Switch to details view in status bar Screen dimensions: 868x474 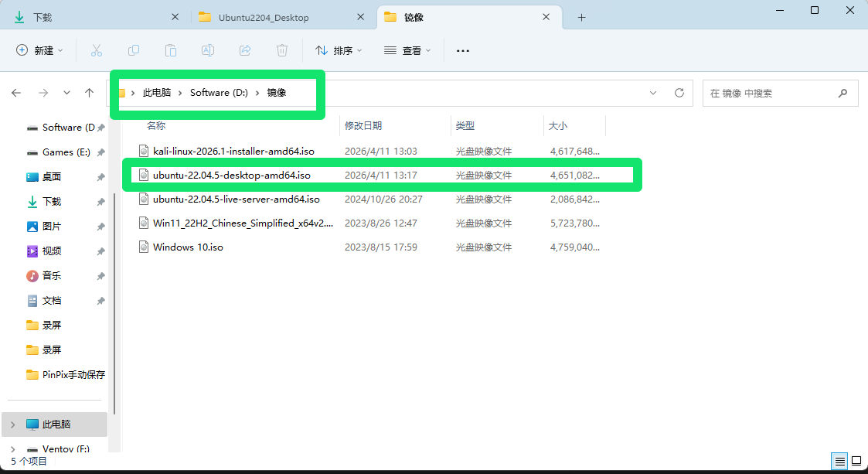(839, 462)
